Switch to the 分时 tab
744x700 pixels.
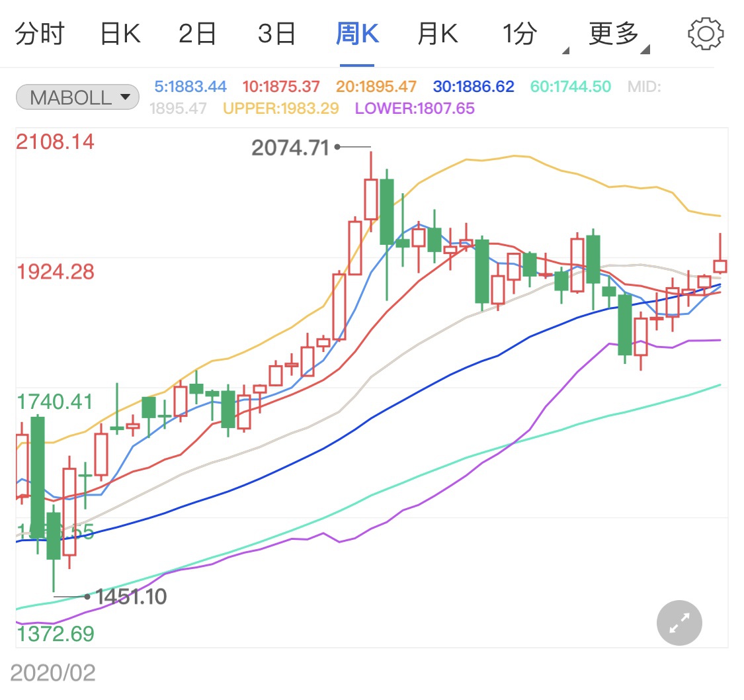[39, 34]
